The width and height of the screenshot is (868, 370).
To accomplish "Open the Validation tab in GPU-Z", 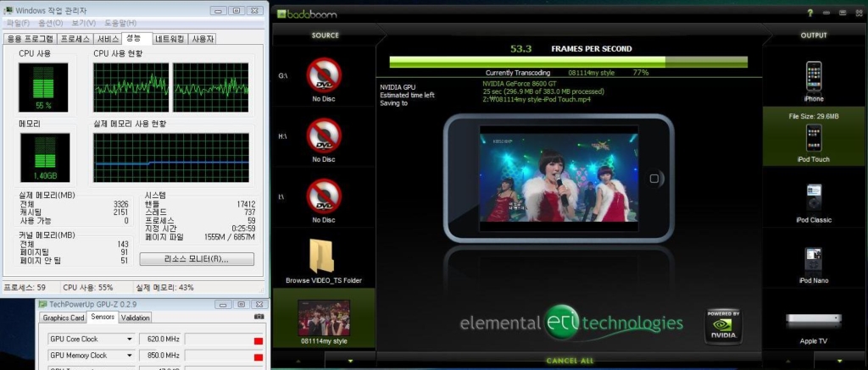I will (135, 318).
